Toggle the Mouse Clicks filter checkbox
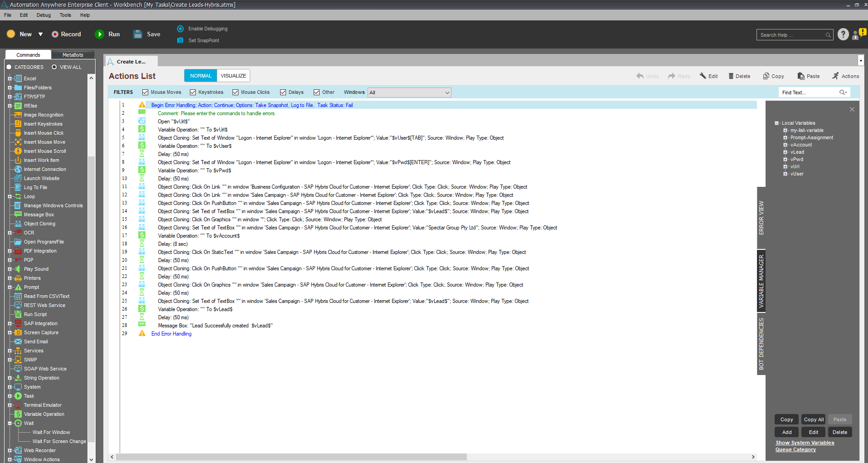 (236, 93)
